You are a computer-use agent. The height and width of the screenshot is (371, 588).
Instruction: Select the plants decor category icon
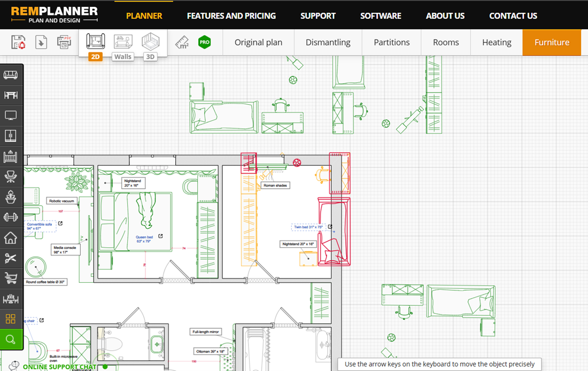[11, 196]
